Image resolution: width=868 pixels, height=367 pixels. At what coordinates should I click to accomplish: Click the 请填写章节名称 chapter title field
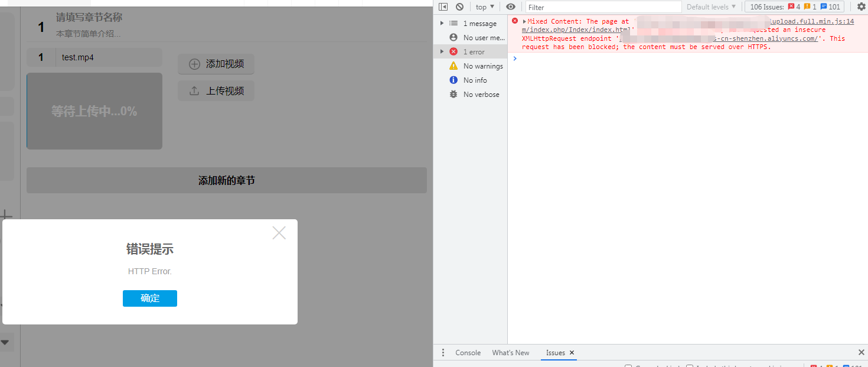pos(89,18)
